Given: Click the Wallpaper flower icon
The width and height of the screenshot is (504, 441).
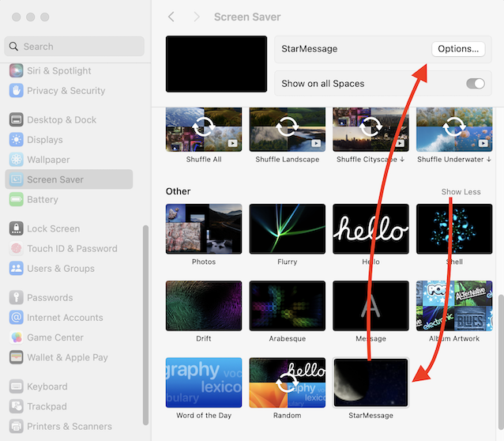Looking at the screenshot, I should pos(16,160).
